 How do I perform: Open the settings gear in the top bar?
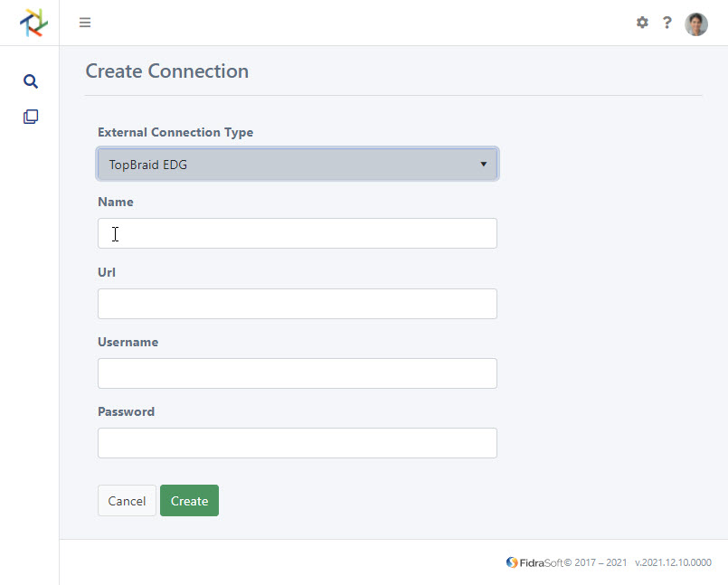tap(642, 23)
